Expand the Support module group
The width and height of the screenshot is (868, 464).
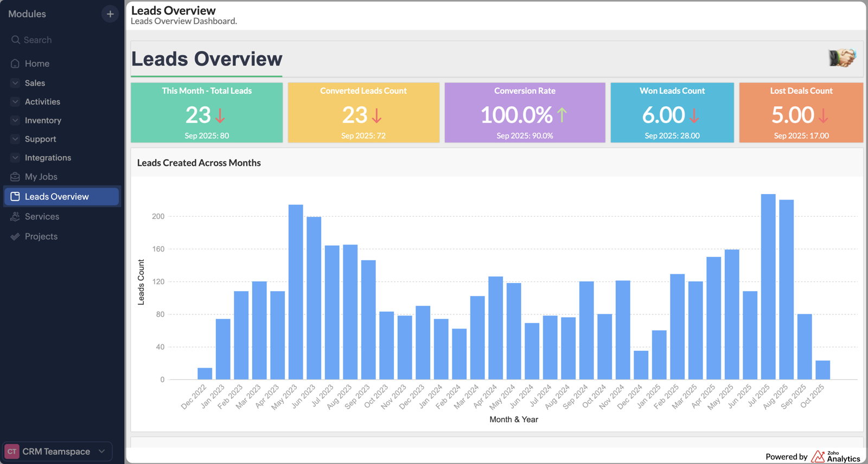(x=15, y=139)
